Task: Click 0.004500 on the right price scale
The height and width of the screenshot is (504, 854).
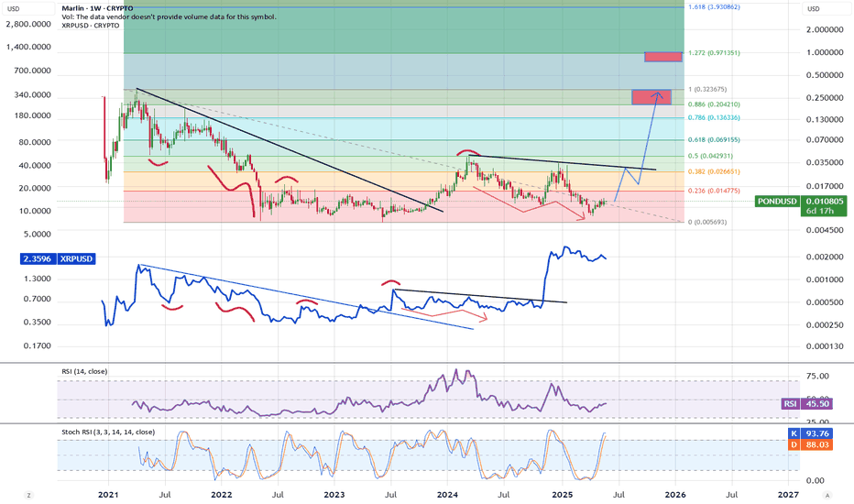Action: 825,231
